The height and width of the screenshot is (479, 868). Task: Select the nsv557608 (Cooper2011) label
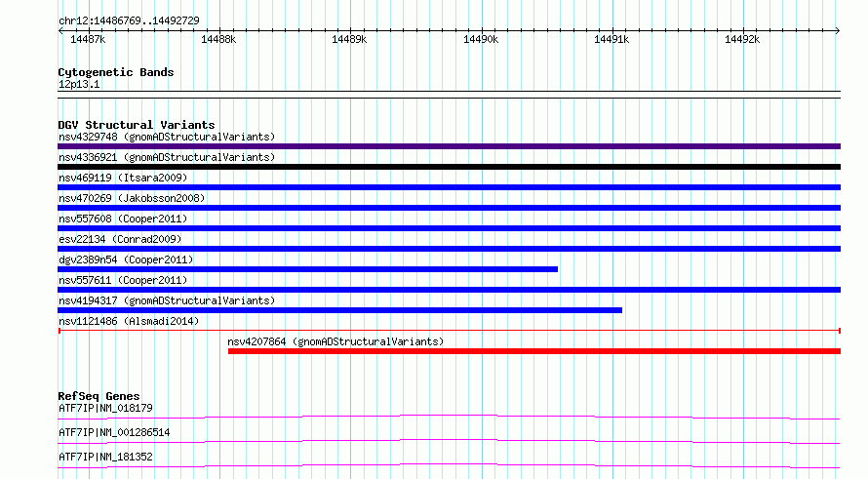click(x=123, y=219)
